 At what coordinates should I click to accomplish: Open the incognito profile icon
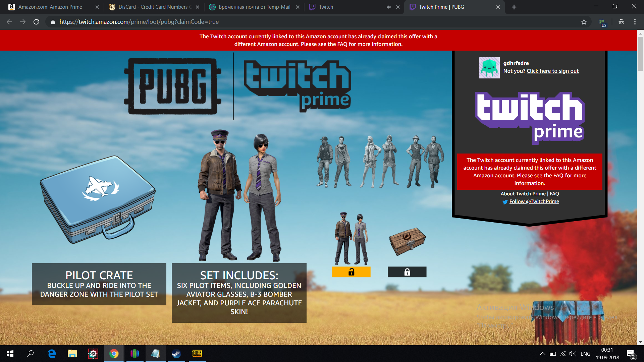click(x=621, y=22)
